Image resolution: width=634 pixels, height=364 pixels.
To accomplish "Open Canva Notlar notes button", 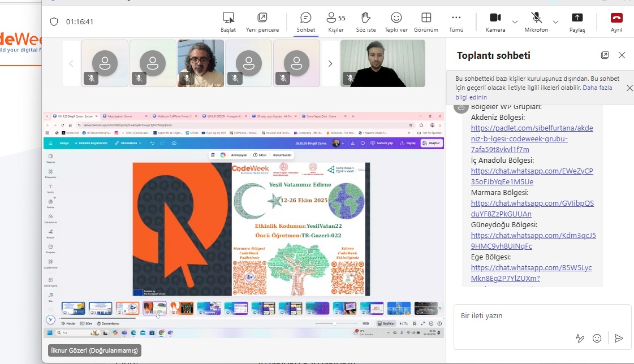I will pos(68,324).
